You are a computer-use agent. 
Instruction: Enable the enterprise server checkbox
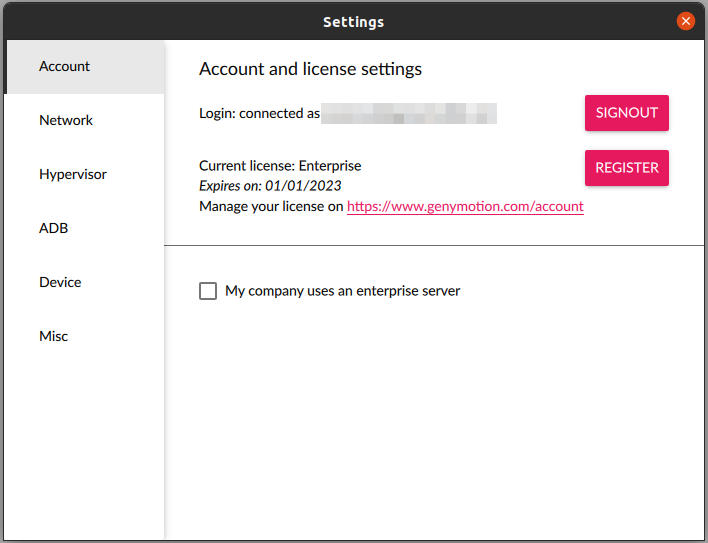[x=208, y=291]
